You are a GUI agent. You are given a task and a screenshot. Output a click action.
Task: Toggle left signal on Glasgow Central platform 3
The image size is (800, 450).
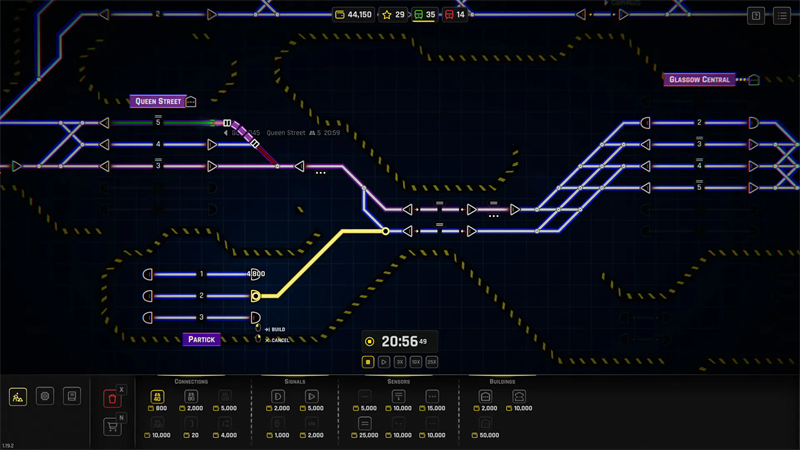click(645, 145)
